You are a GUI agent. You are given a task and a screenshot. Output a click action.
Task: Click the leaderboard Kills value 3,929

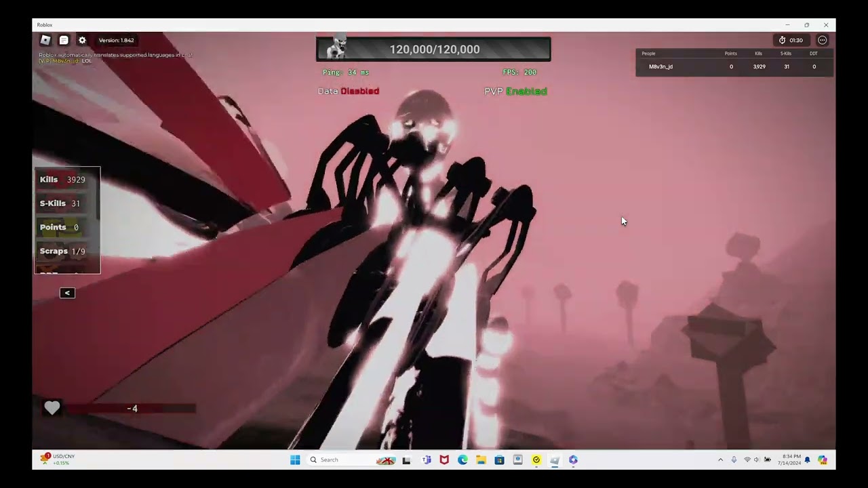click(759, 66)
